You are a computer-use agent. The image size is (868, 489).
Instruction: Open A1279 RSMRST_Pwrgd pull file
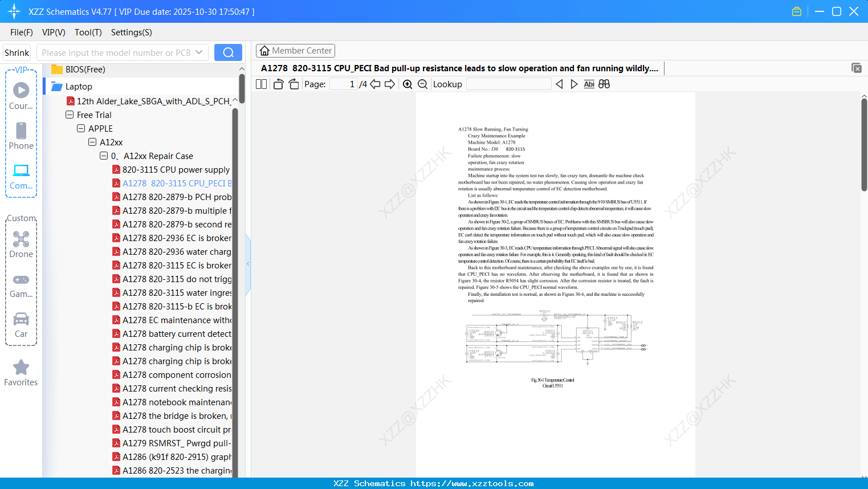coord(172,443)
